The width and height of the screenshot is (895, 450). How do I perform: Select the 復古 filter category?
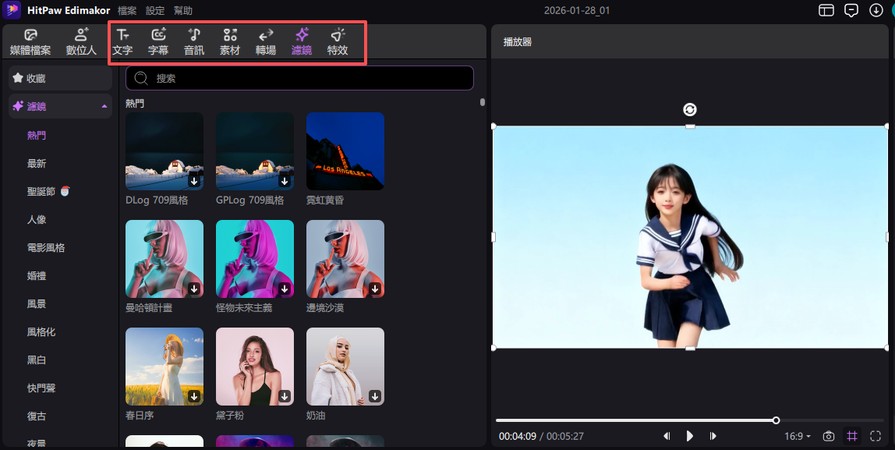(37, 416)
